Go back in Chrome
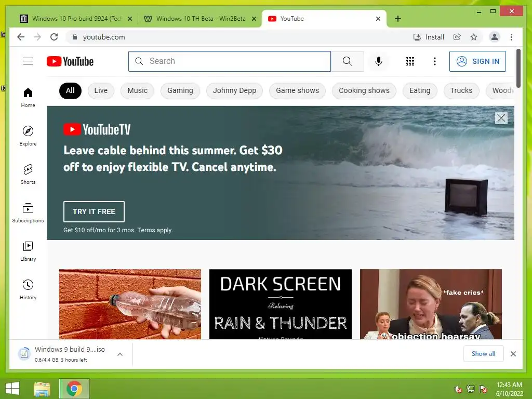This screenshot has width=532, height=399. pos(21,37)
